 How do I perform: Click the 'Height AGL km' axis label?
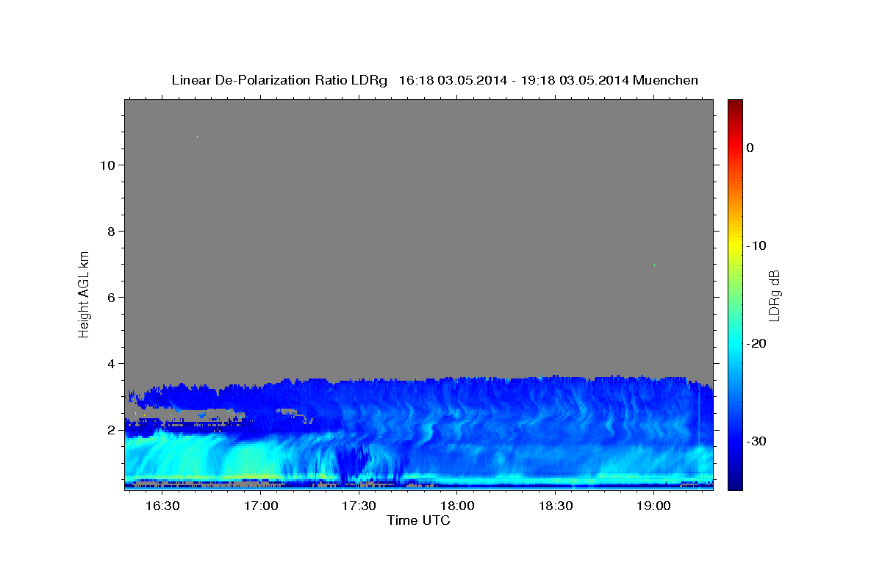[85, 293]
